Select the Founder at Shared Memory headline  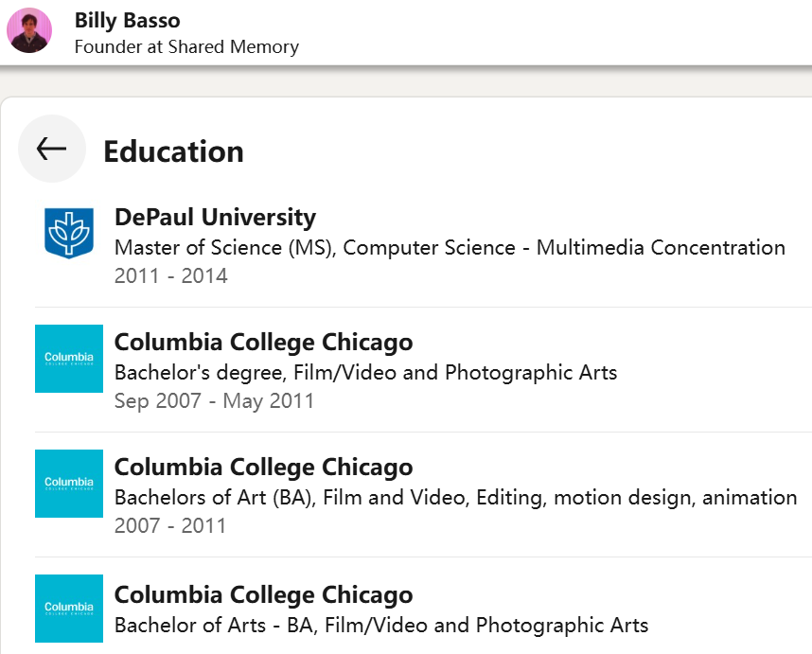(186, 45)
